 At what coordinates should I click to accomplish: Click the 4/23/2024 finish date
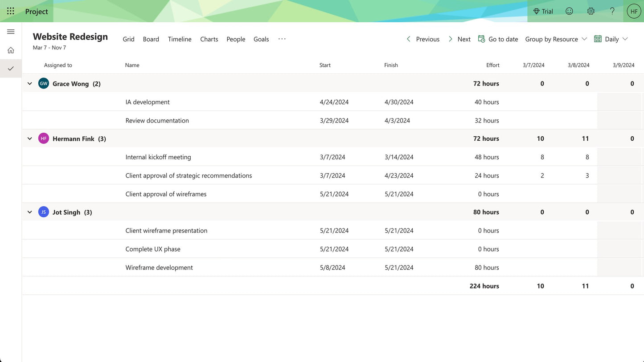pos(399,175)
